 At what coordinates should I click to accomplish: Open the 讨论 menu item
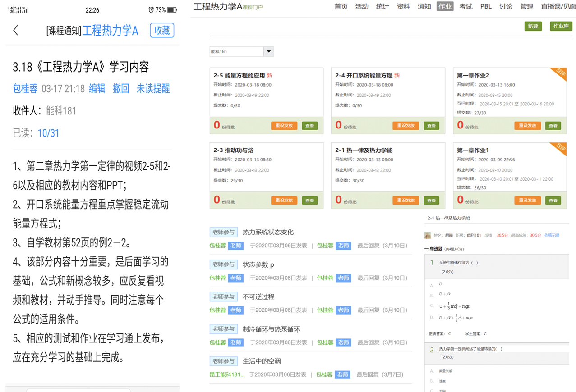point(506,6)
